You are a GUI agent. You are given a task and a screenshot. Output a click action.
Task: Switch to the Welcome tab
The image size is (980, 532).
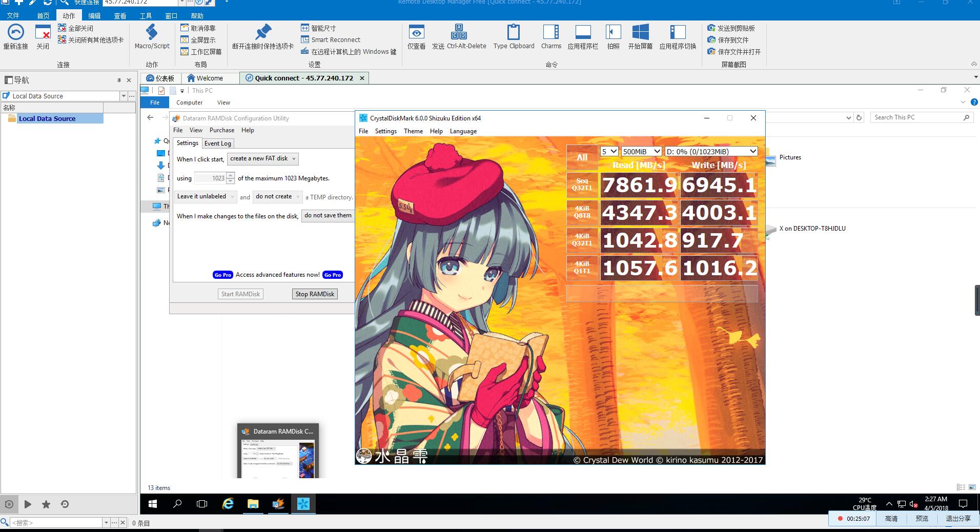click(209, 78)
